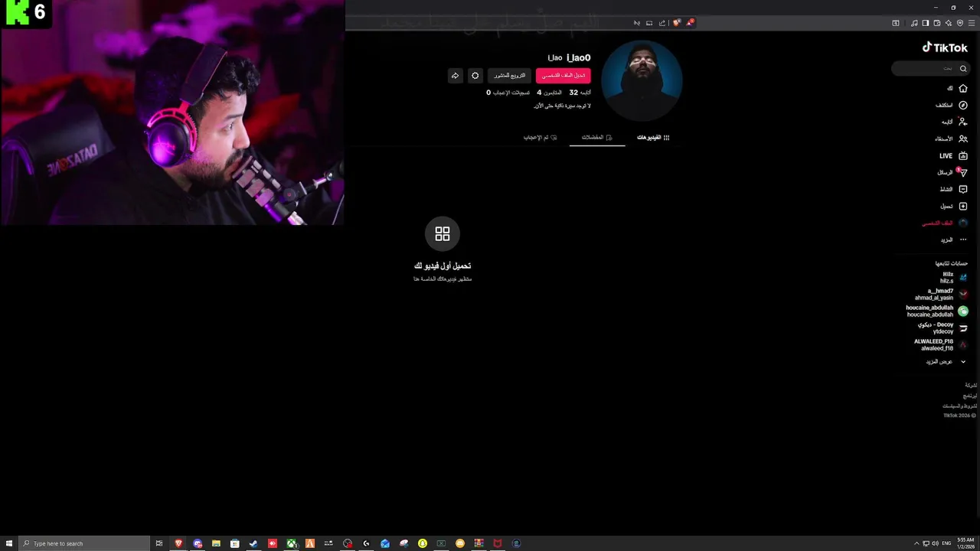980x551 pixels.
Task: Click the i_lao0 username heading
Action: [x=578, y=57]
